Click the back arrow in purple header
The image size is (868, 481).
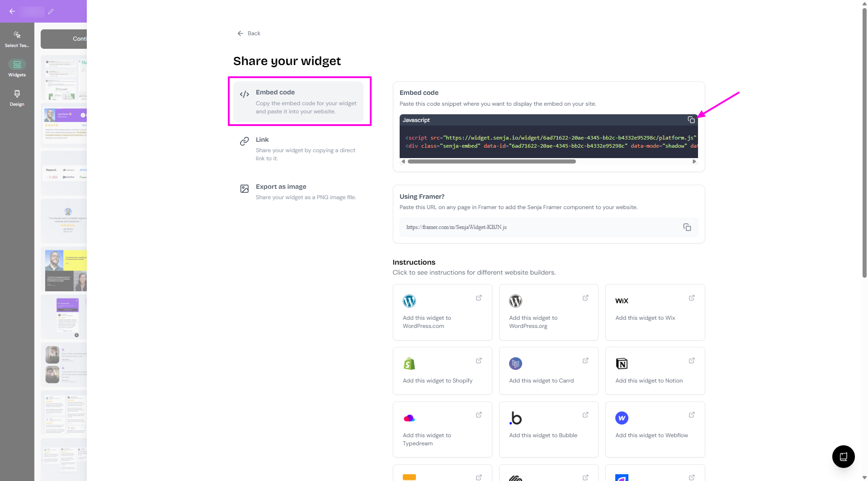[x=12, y=11]
